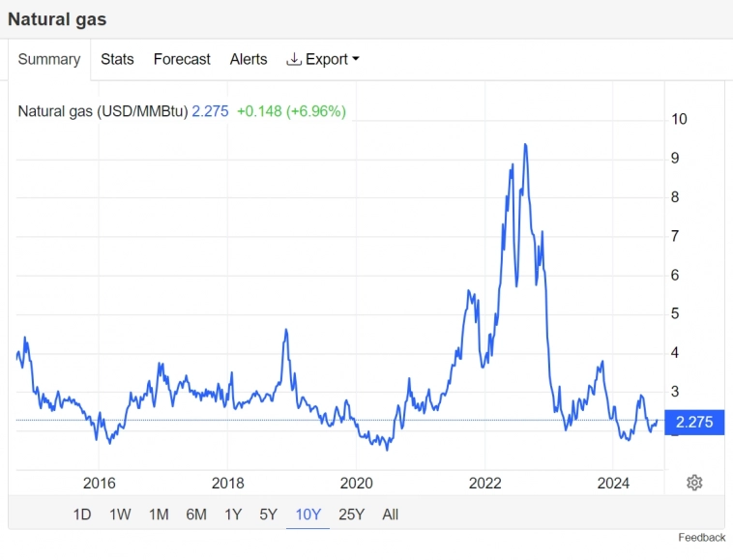Open chart settings gear icon

(694, 483)
